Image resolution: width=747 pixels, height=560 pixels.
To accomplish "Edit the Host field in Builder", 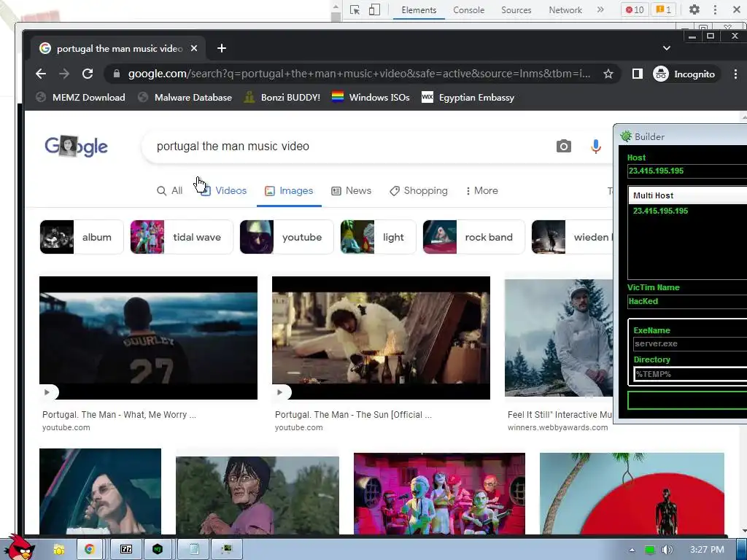I will tap(687, 171).
